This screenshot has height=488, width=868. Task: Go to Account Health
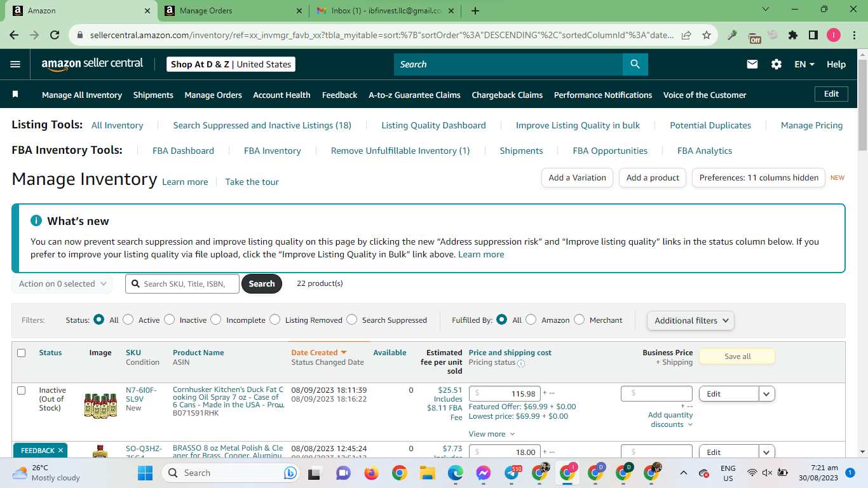click(x=281, y=95)
